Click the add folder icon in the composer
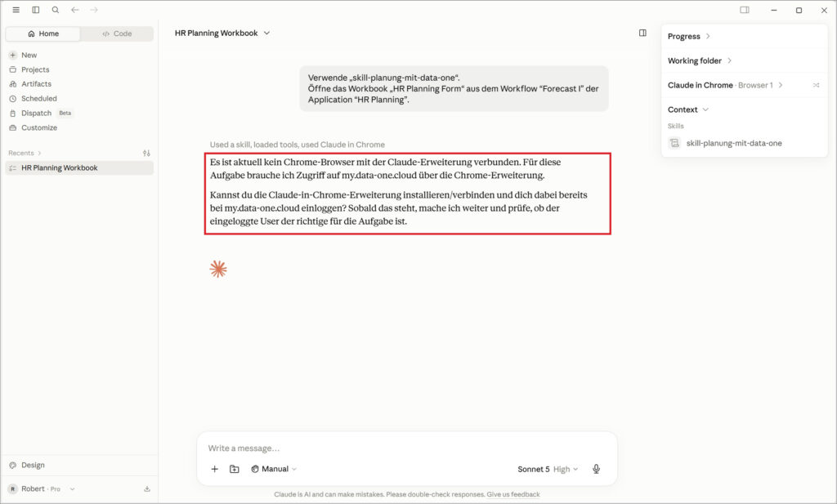This screenshot has width=837, height=504. pos(235,469)
